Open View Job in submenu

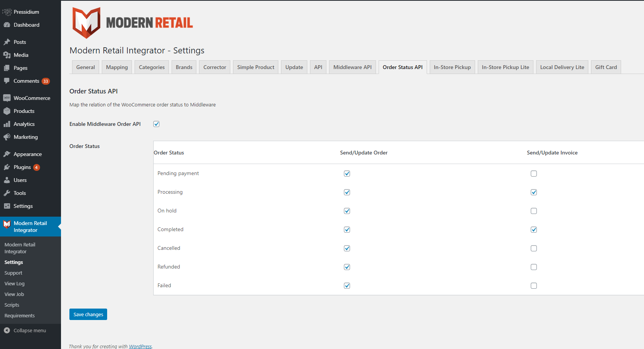click(14, 294)
